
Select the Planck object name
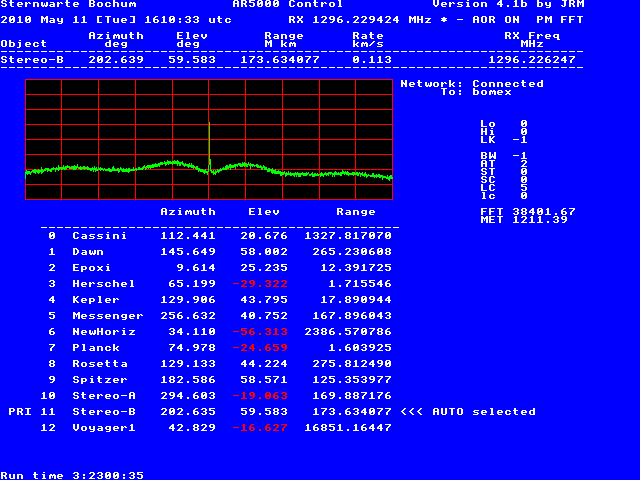coord(96,348)
